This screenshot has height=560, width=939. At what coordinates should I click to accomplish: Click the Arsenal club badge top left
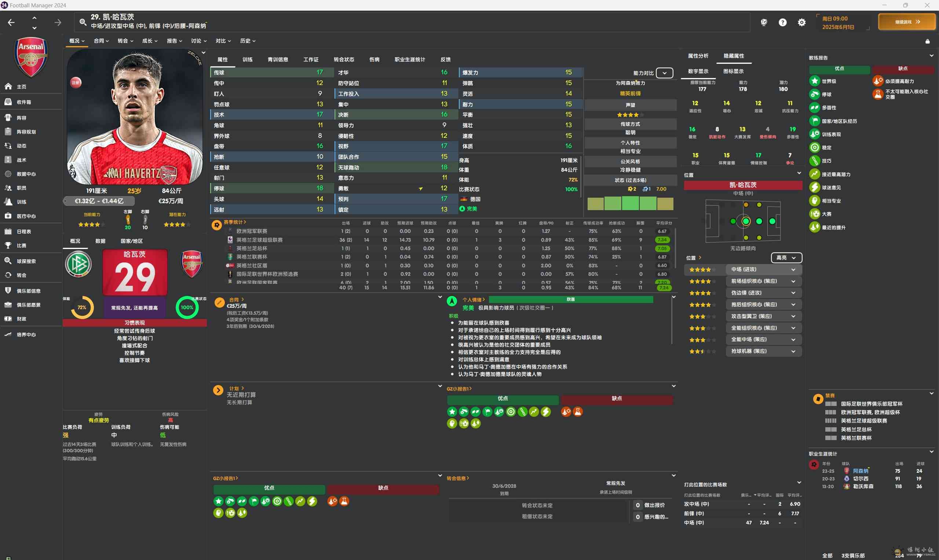pos(31,56)
